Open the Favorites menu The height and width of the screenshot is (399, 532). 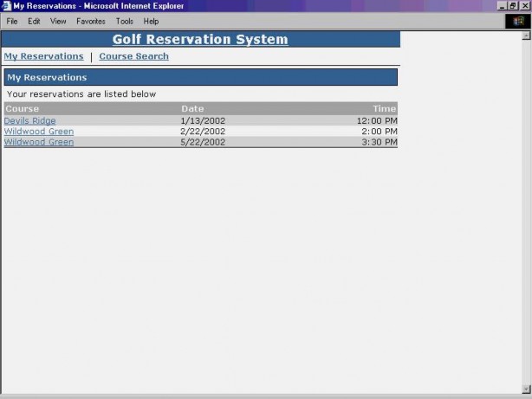click(91, 22)
